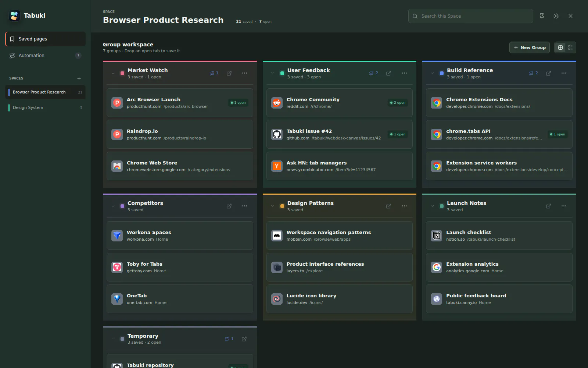
Task: Create a group with New Group
Action: coord(529,47)
